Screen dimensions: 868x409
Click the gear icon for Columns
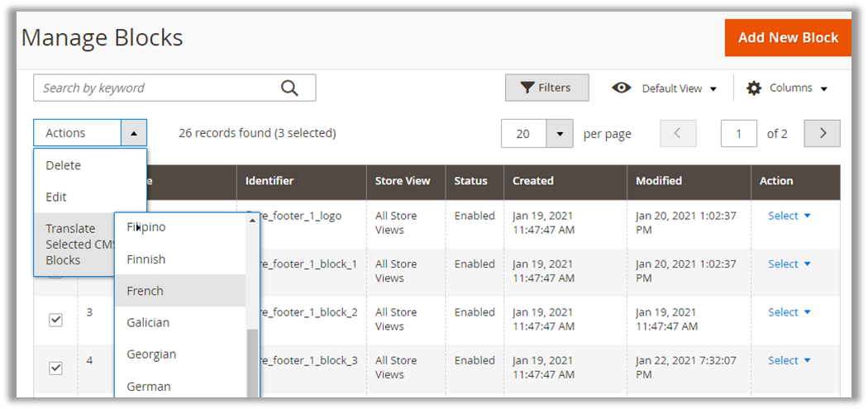754,88
